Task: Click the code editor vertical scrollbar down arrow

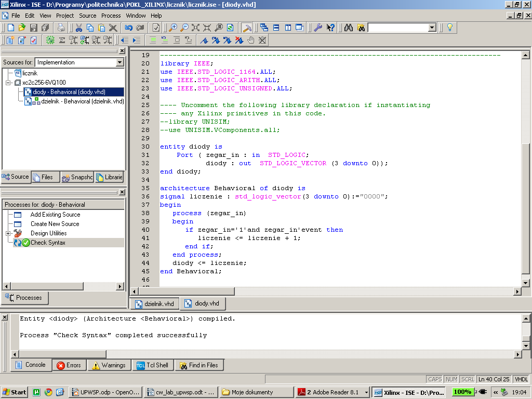Action: [x=525, y=283]
